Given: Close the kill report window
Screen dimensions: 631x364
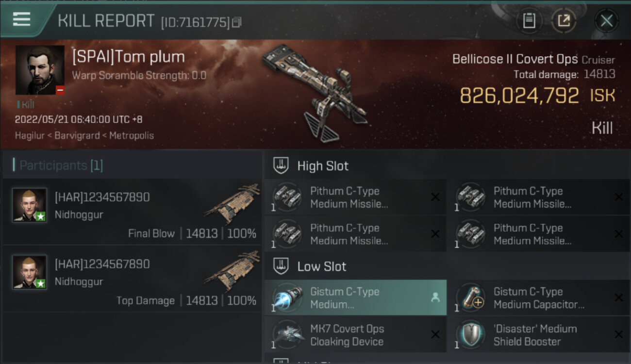Looking at the screenshot, I should [x=606, y=21].
